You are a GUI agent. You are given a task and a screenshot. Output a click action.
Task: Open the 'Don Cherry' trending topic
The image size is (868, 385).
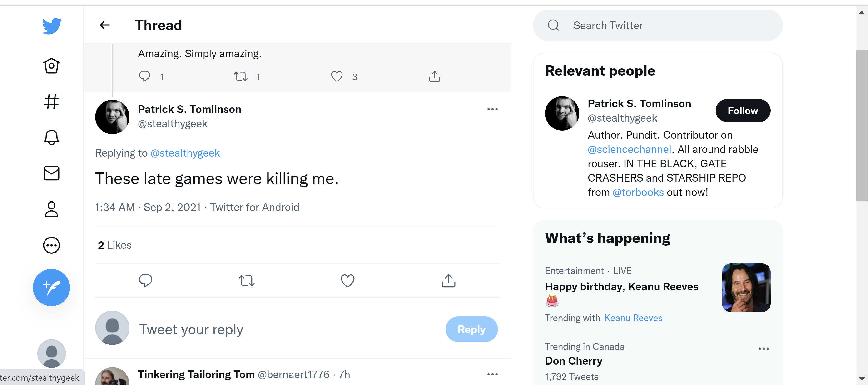tap(574, 361)
